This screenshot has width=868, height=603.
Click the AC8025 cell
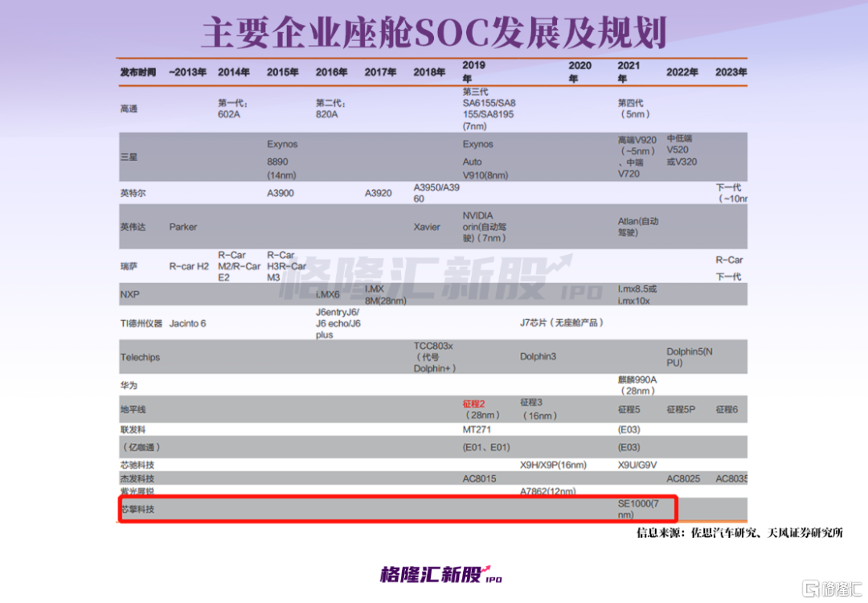coord(683,478)
